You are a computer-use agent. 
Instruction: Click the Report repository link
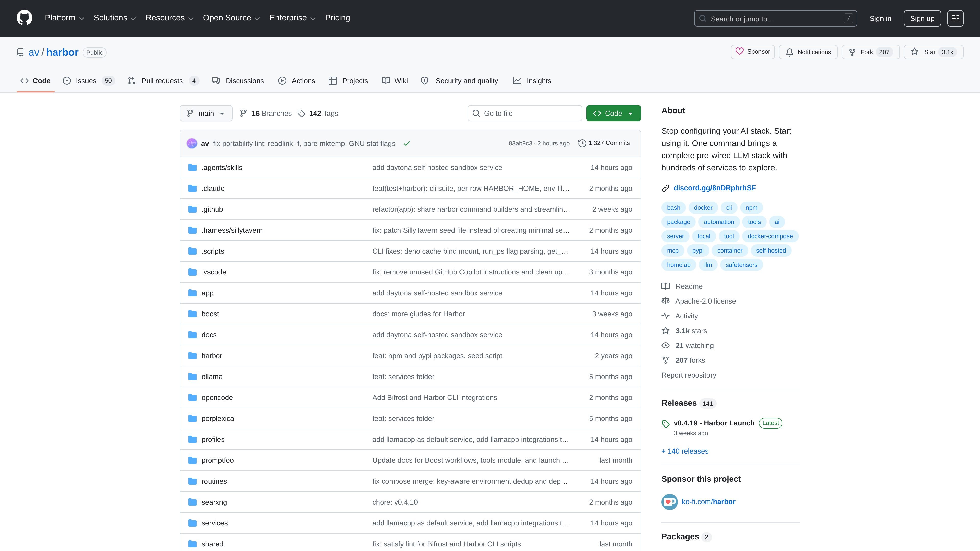click(689, 375)
